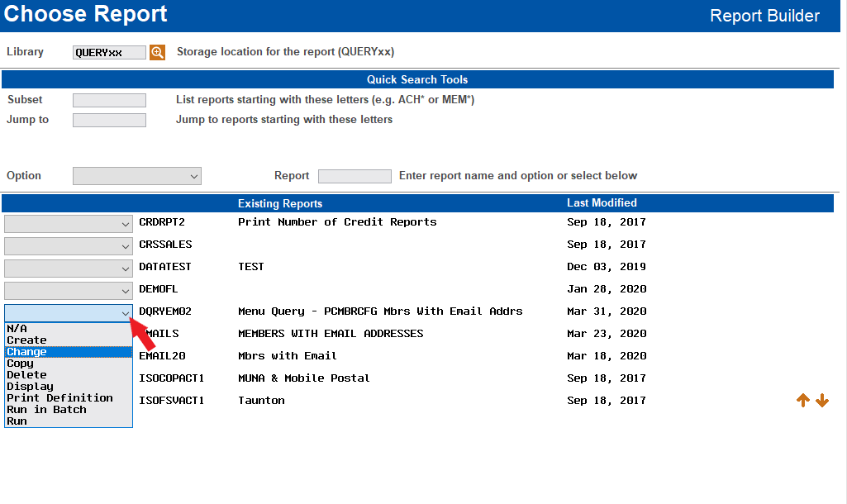The image size is (847, 504).
Task: Click description Mbrs with Email
Action: point(288,356)
